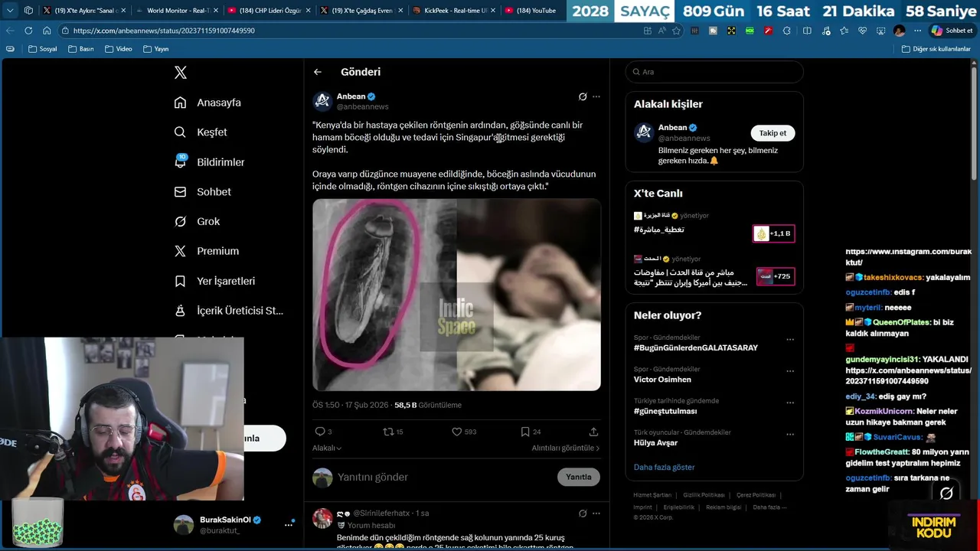980x551 pixels.
Task: Open BurakSakinOl account menu dots
Action: coord(289,524)
